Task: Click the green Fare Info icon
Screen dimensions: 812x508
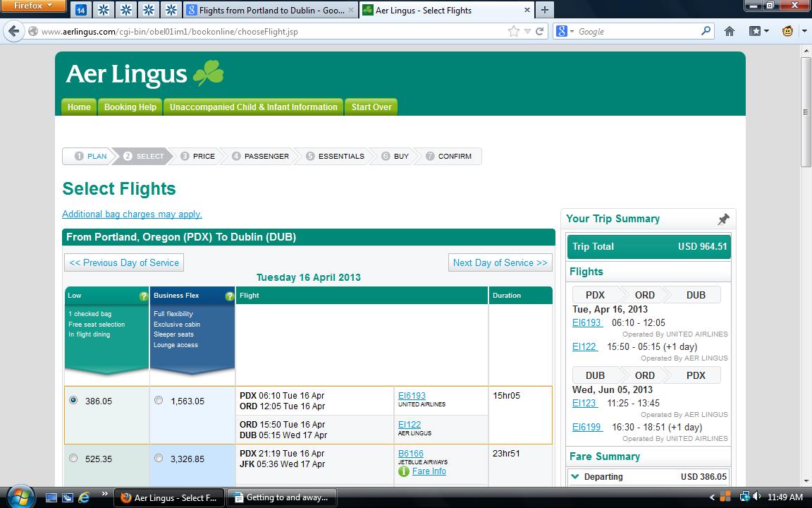Action: point(404,471)
